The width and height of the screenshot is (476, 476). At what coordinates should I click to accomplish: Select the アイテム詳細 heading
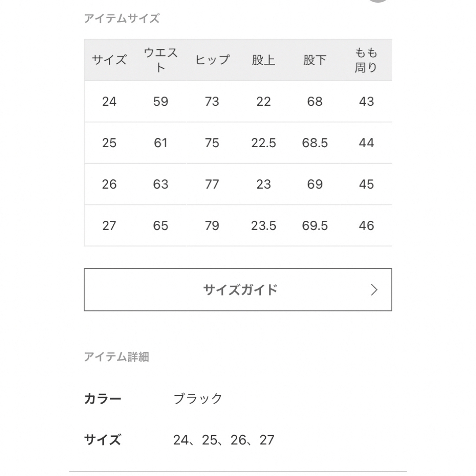click(x=116, y=357)
